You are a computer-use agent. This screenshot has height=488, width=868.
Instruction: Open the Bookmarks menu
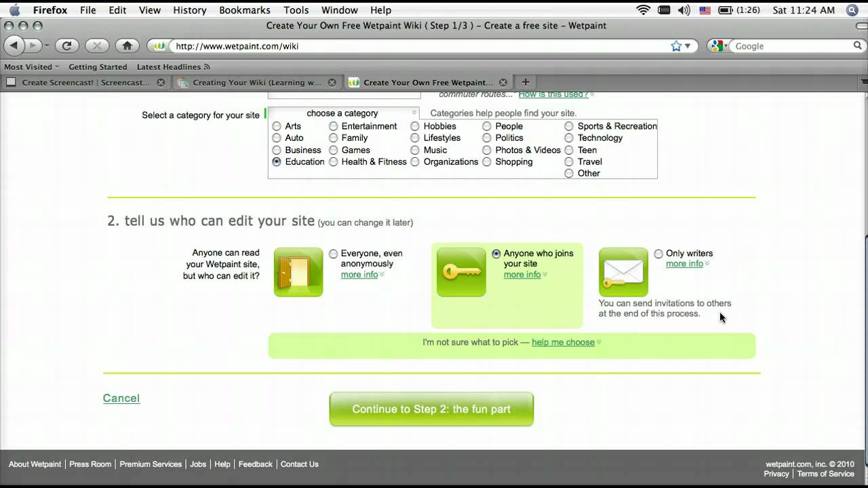(245, 10)
